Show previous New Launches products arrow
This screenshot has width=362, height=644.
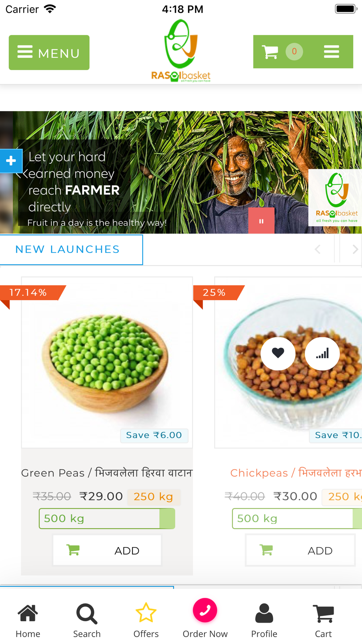[x=317, y=249]
